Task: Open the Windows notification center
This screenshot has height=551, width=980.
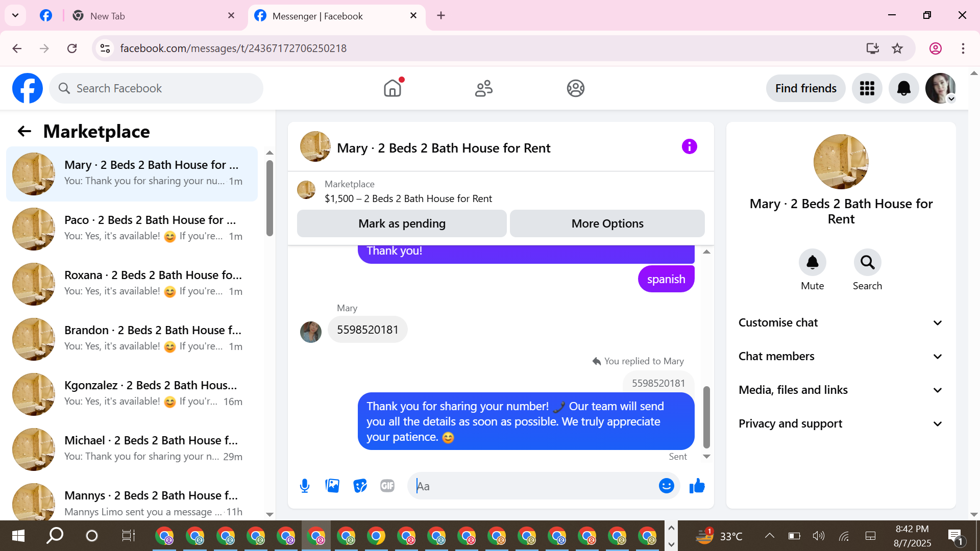Action: [x=955, y=536]
